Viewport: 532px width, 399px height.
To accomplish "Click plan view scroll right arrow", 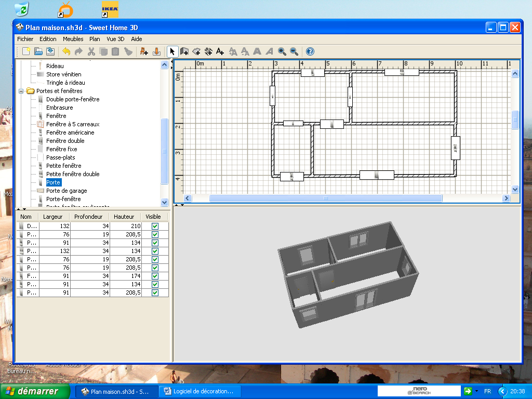I will click(x=506, y=198).
